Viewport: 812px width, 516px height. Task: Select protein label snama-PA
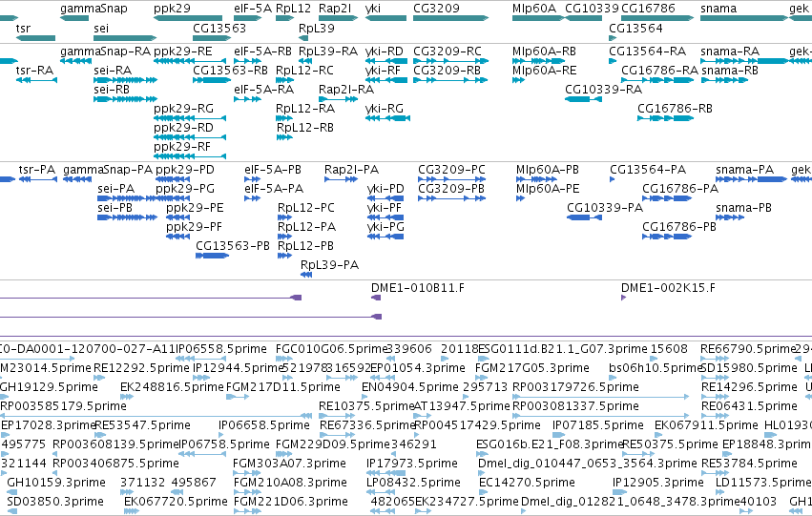[744, 170]
